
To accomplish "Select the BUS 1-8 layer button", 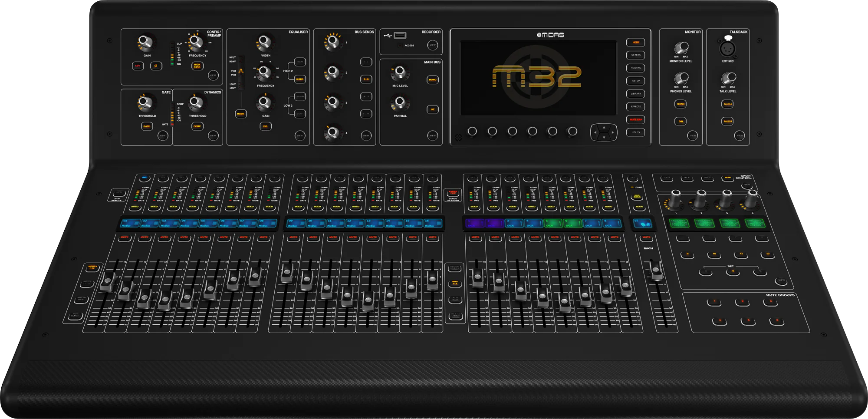I will (x=455, y=283).
